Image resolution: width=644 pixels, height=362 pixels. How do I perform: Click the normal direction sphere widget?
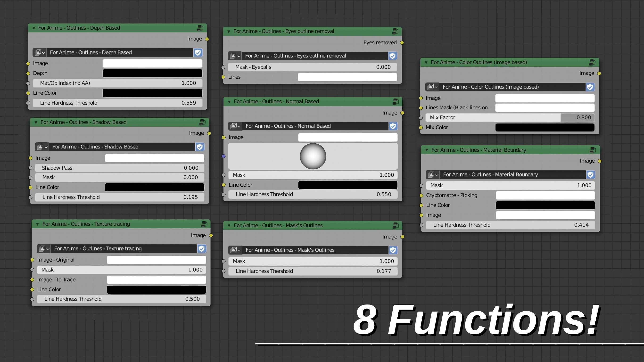coord(313,156)
